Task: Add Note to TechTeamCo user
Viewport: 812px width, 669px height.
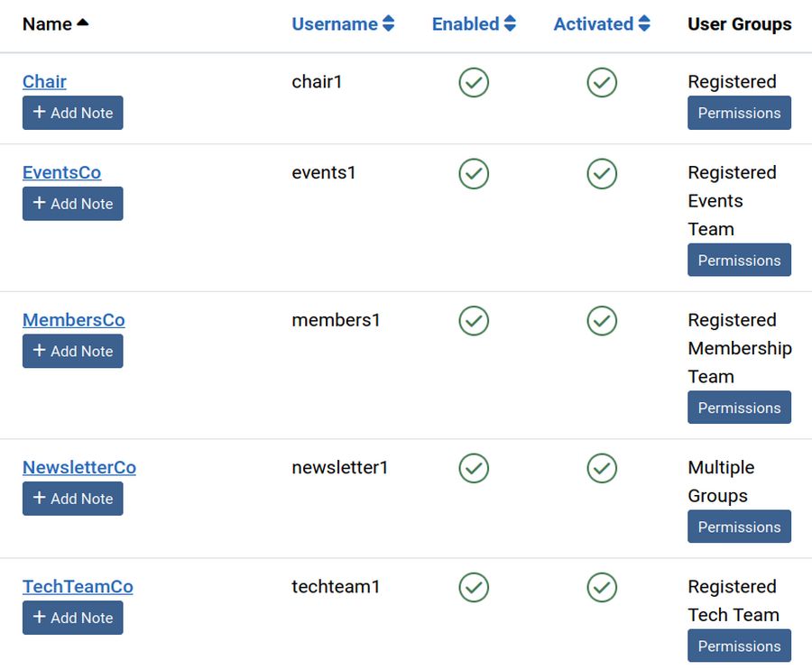Action: pyautogui.click(x=73, y=618)
